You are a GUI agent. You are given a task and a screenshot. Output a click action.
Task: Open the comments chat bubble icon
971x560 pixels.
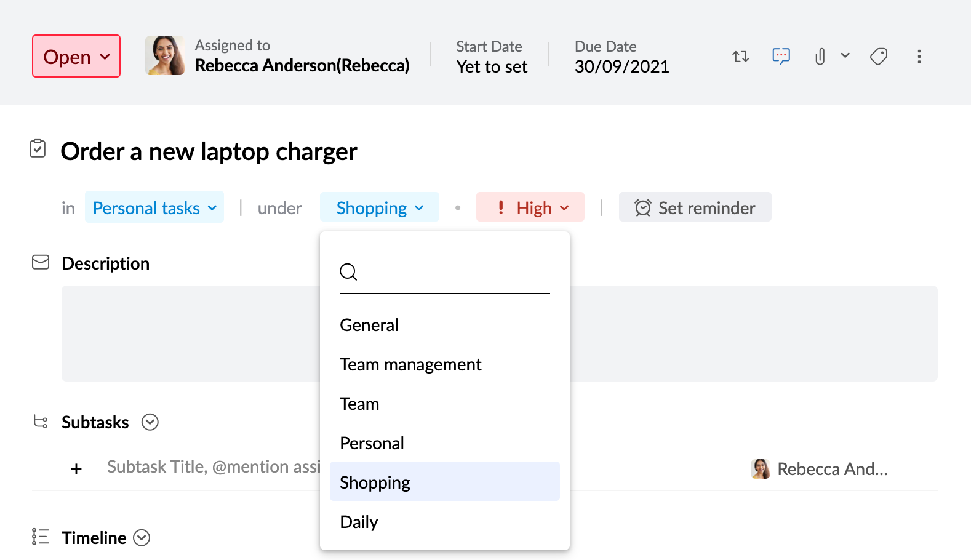point(781,57)
